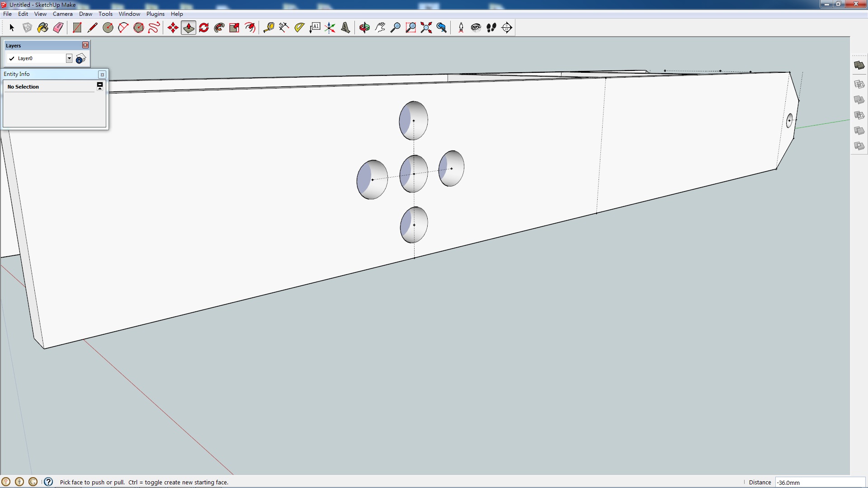Toggle the Layer0 checkmark
Screen dimensions: 868x488
pos(12,58)
